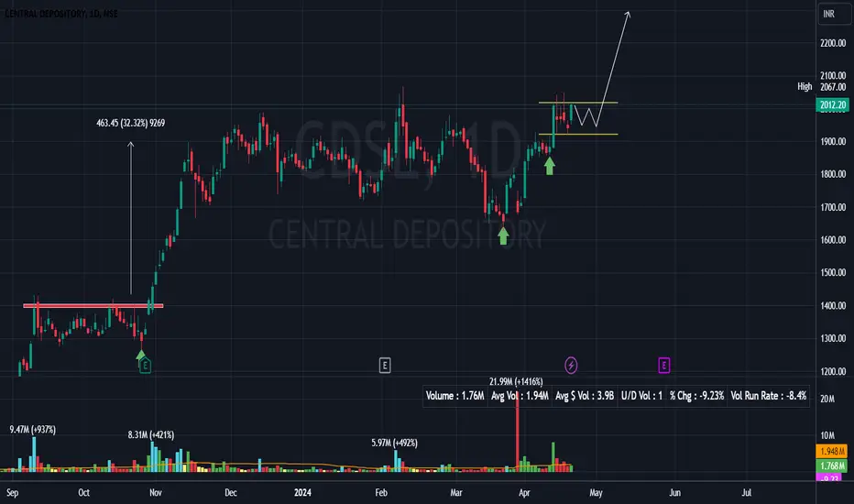The height and width of the screenshot is (504, 854).
Task: Click the 463.45 (32.32%) 9269 measurement label
Action: click(131, 123)
